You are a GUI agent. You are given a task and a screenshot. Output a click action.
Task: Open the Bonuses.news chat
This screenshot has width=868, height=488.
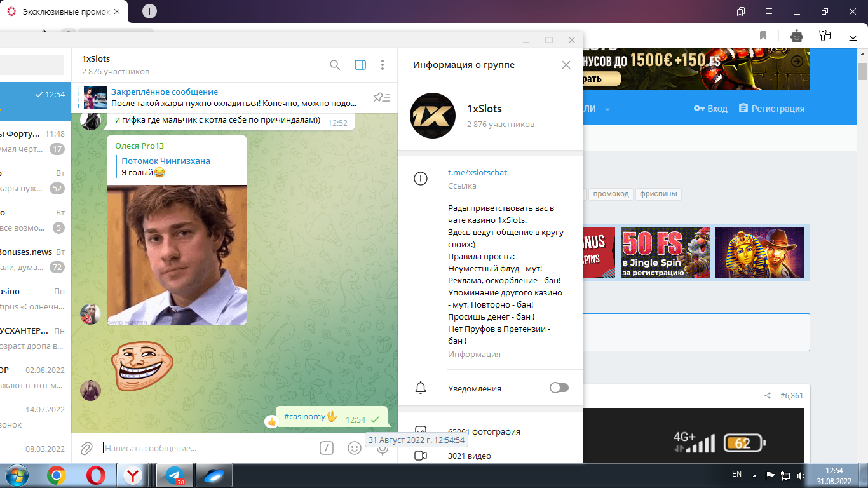[35, 259]
